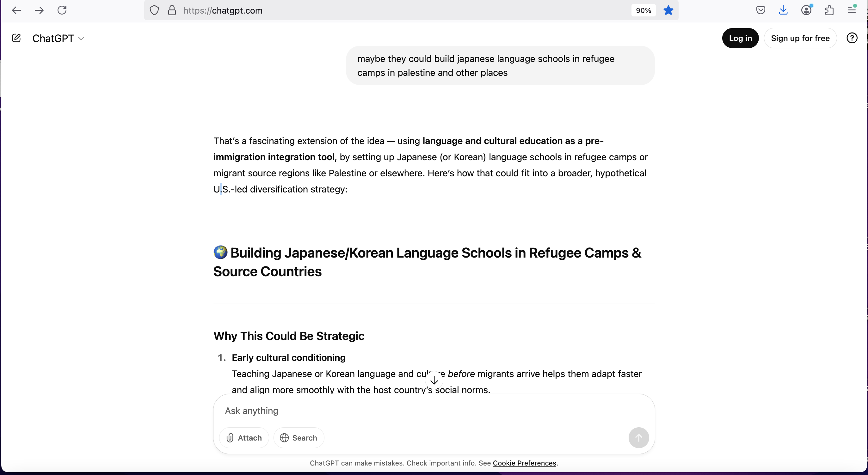The image size is (868, 475).
Task: Reload the page
Action: tap(62, 10)
